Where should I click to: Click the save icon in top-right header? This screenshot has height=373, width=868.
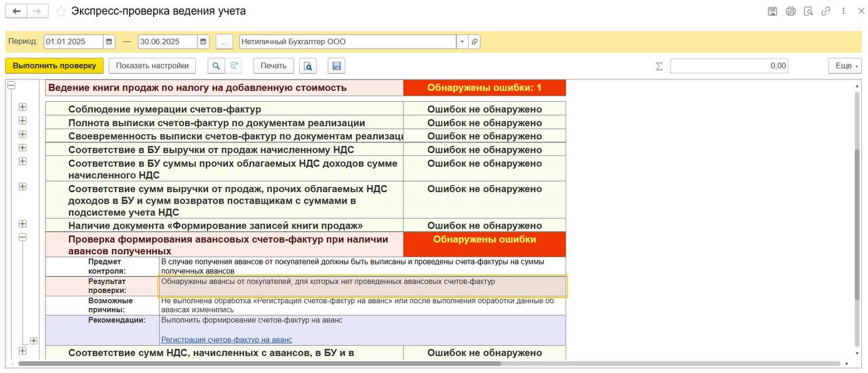772,12
